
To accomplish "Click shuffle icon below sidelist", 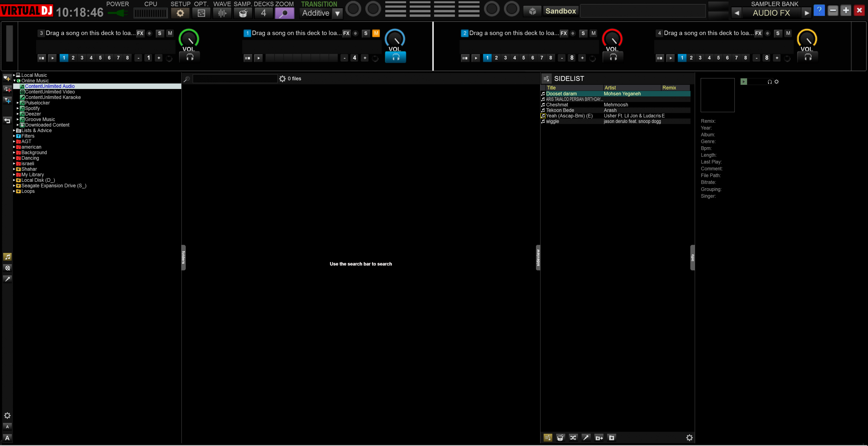I will 573,438.
